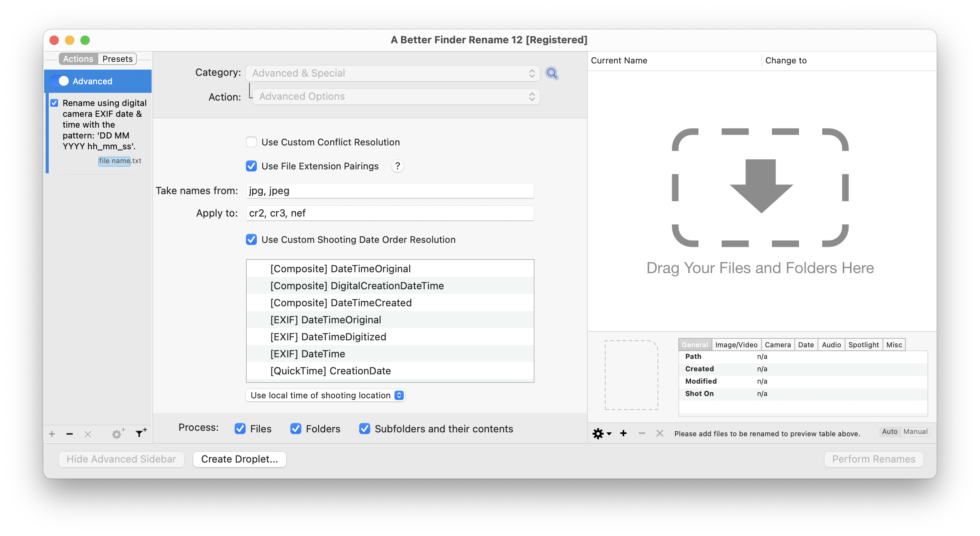Open the gear menu under the preview table

pos(601,434)
